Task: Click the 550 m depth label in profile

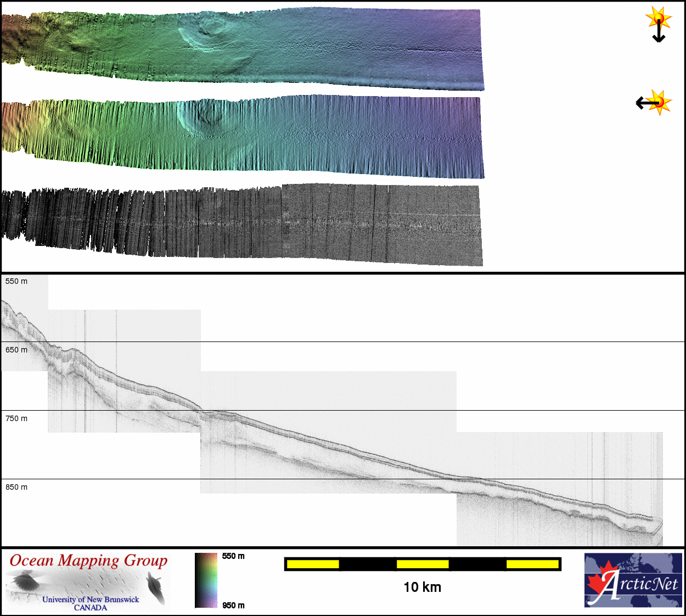Action: click(16, 281)
